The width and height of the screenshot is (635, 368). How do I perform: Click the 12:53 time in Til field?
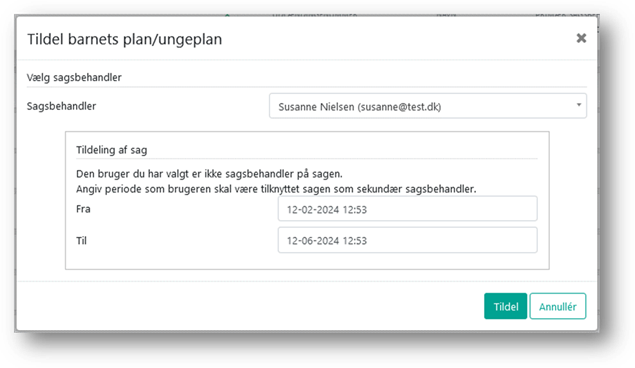coord(355,241)
